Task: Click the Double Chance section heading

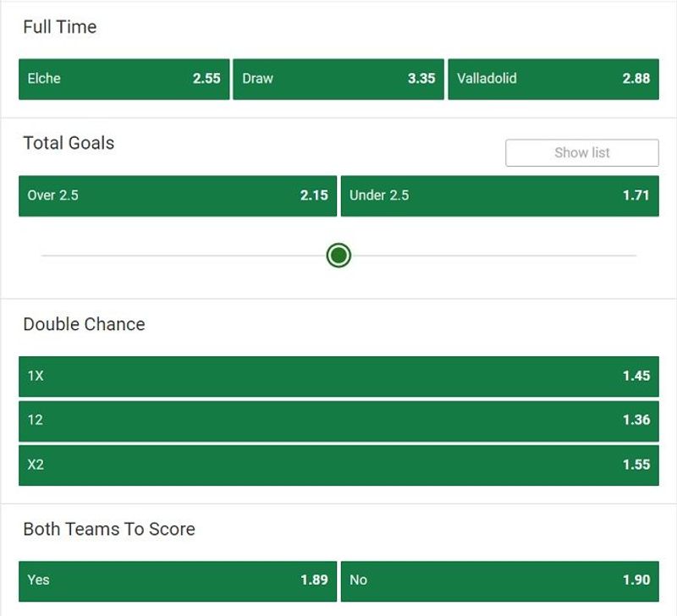Action: 84,324
